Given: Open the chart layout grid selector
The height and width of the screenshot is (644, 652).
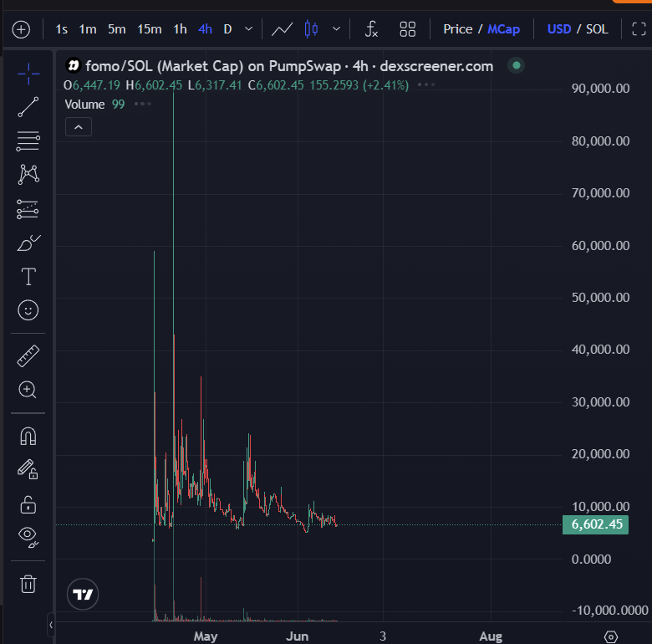Looking at the screenshot, I should tap(408, 29).
